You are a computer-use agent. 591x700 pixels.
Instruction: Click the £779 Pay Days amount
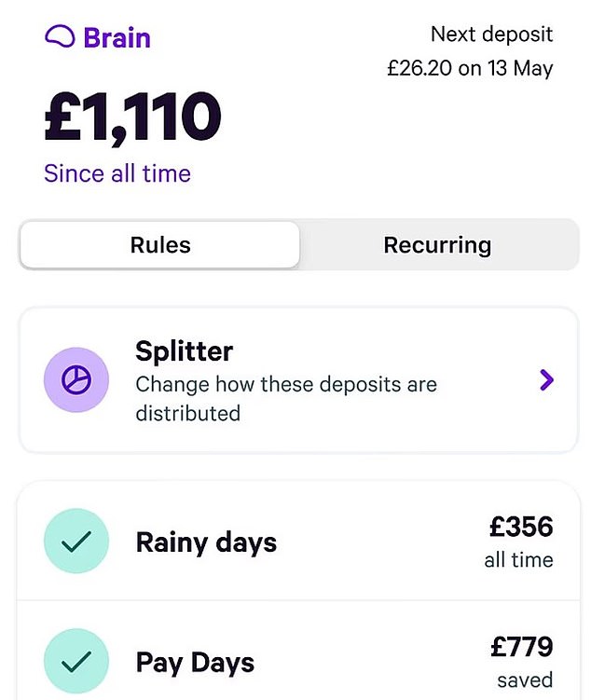[x=521, y=646]
